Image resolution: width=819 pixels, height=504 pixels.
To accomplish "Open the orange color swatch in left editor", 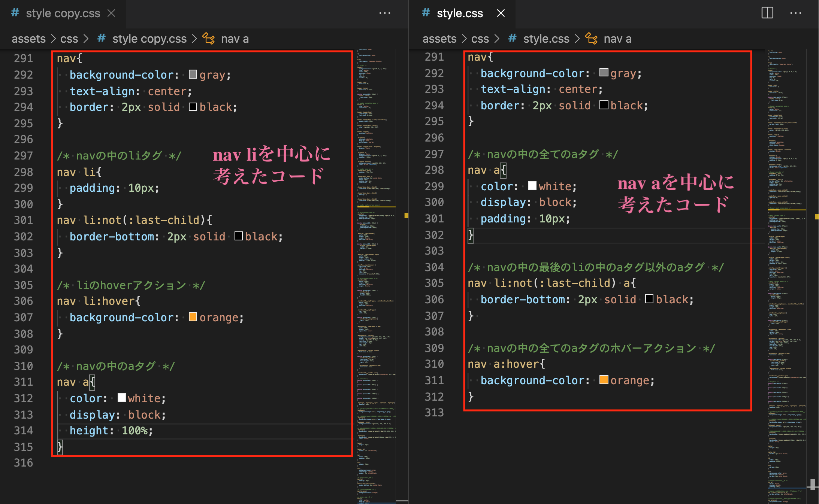I will click(x=193, y=317).
